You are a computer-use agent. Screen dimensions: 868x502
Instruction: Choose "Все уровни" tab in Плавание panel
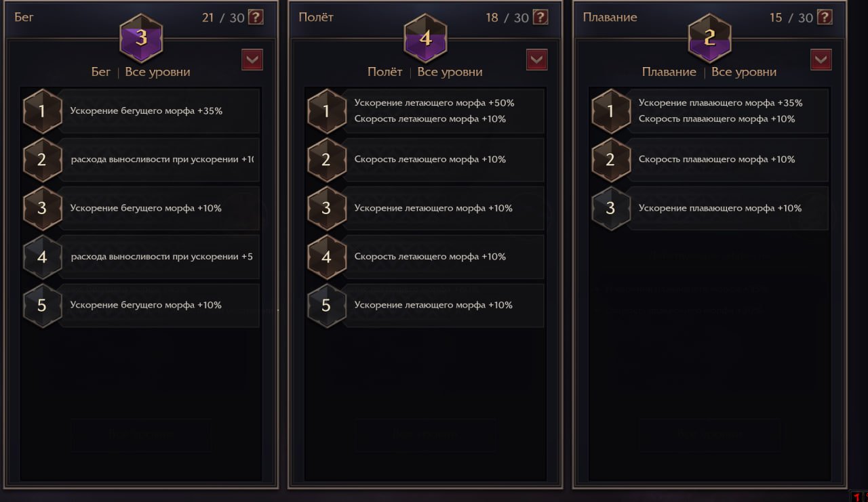pos(744,72)
